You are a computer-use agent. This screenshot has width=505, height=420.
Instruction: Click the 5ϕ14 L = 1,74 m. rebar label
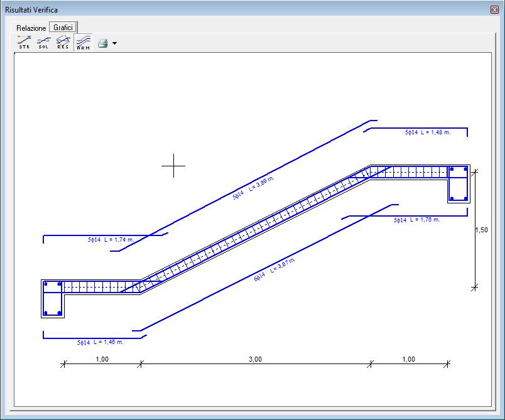point(111,240)
